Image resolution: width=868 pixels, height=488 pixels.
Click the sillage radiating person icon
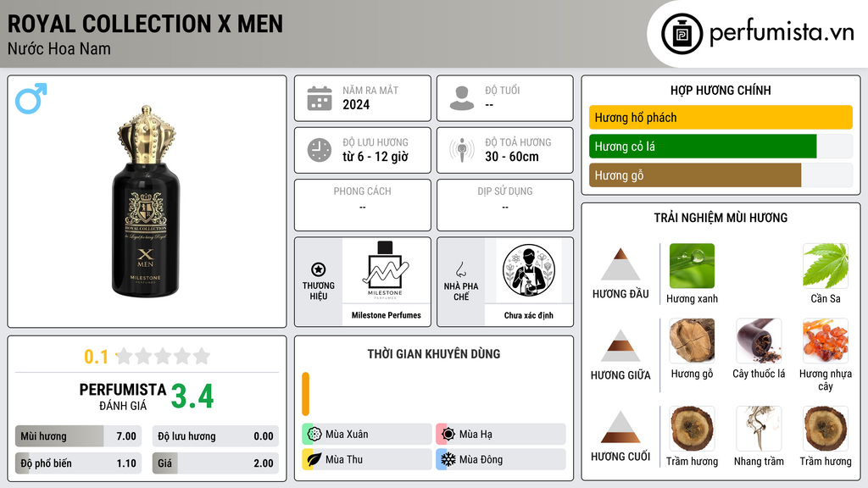pos(462,150)
